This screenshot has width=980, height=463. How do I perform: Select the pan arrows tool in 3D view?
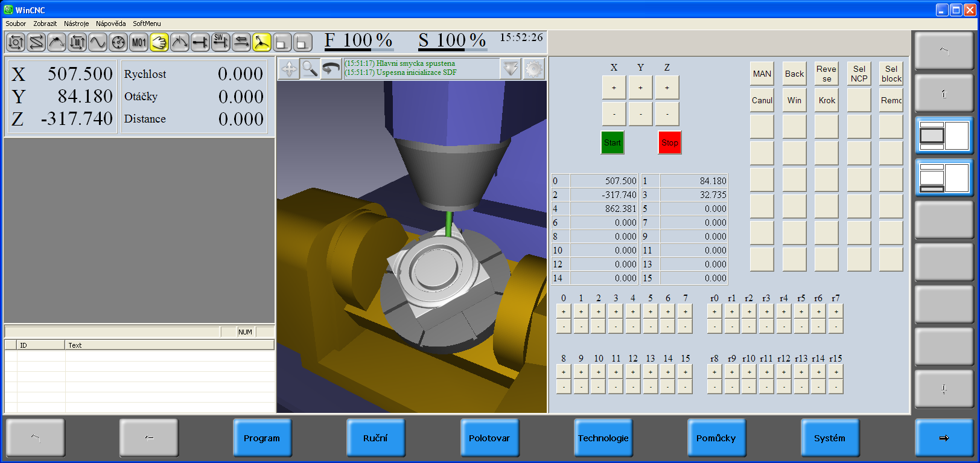(289, 69)
